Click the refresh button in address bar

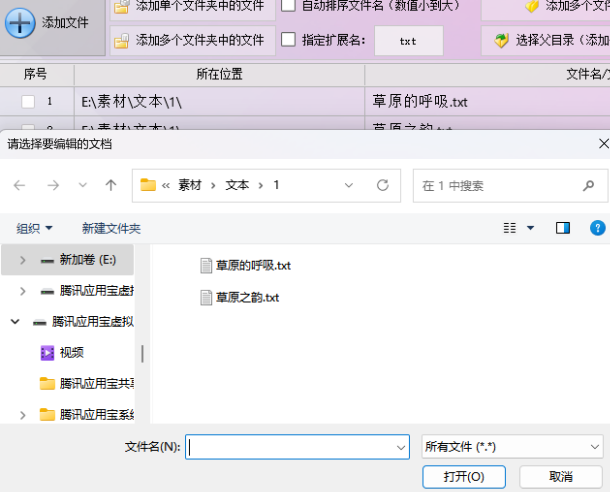click(382, 185)
